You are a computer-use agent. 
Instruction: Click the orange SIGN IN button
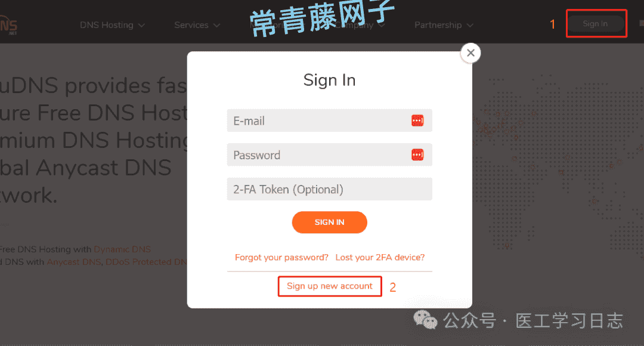click(329, 223)
